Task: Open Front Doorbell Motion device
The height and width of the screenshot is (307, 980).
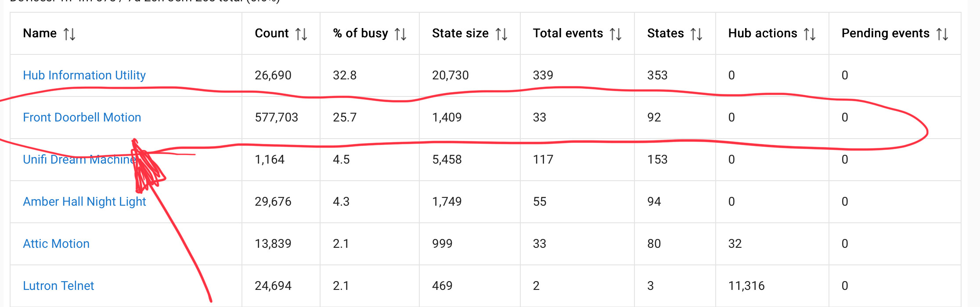Action: [x=82, y=118]
